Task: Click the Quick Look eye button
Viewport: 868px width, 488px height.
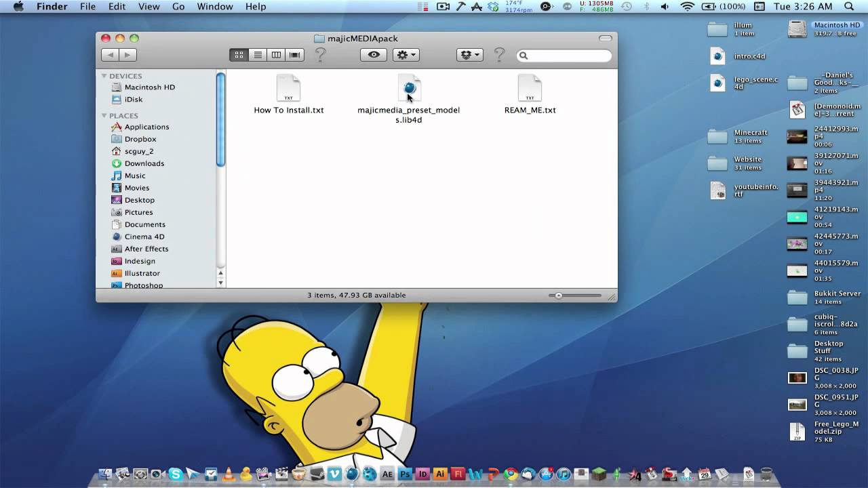Action: click(x=374, y=55)
